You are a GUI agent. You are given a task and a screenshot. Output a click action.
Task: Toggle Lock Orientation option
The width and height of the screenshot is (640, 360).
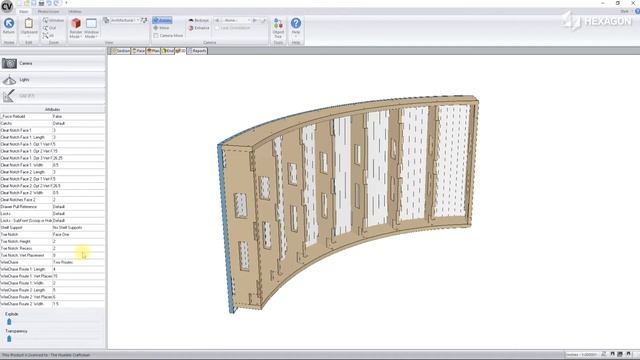pyautogui.click(x=233, y=28)
